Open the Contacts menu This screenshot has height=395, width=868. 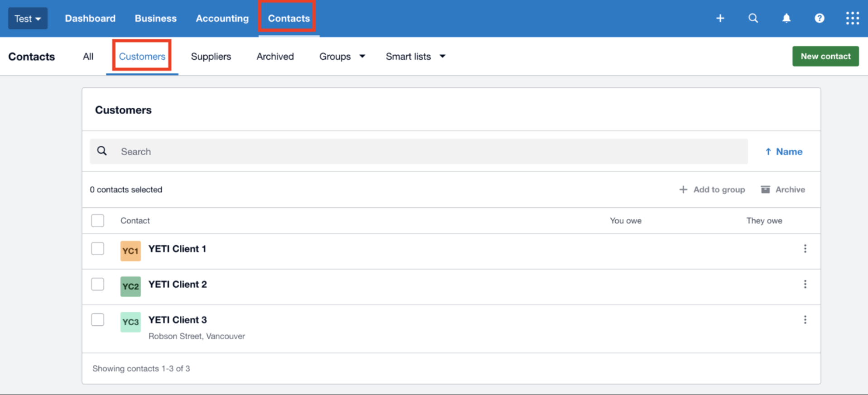tap(289, 19)
